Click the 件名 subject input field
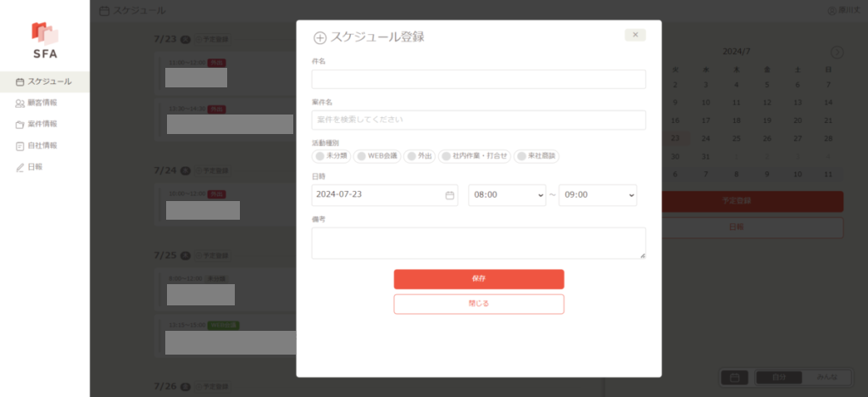The image size is (868, 397). pyautogui.click(x=479, y=80)
